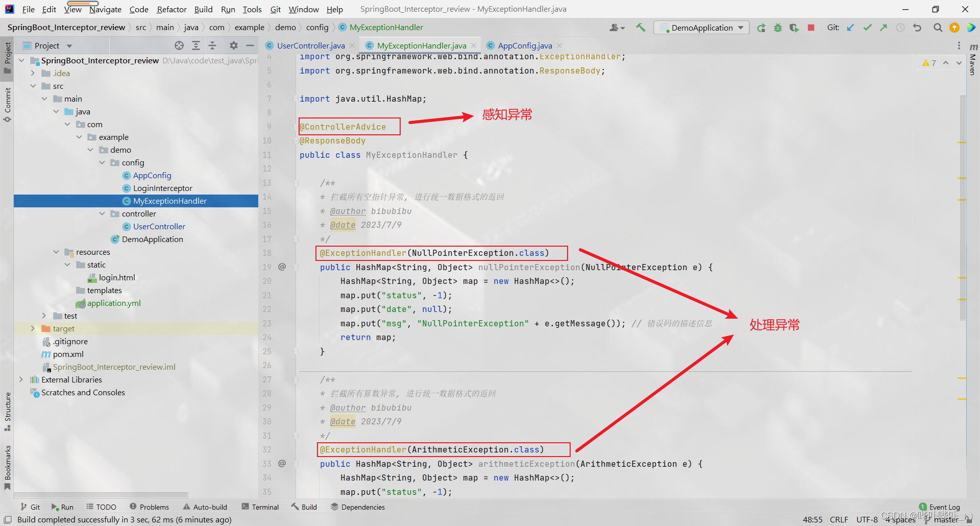The height and width of the screenshot is (526, 980).
Task: Open the Maven tool window
Action: (x=973, y=59)
